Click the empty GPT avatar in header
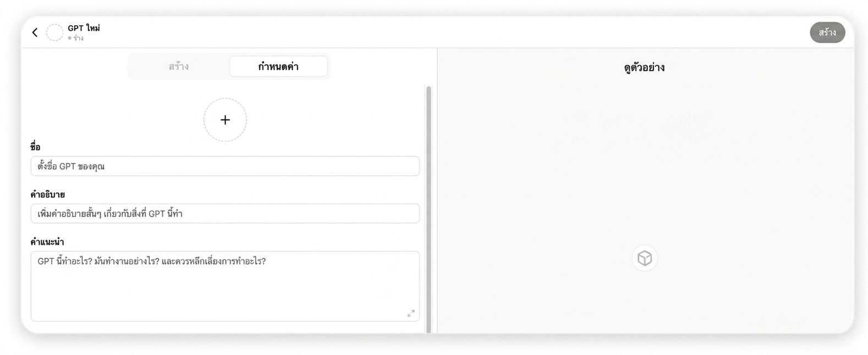The image size is (868, 355). pyautogui.click(x=54, y=32)
